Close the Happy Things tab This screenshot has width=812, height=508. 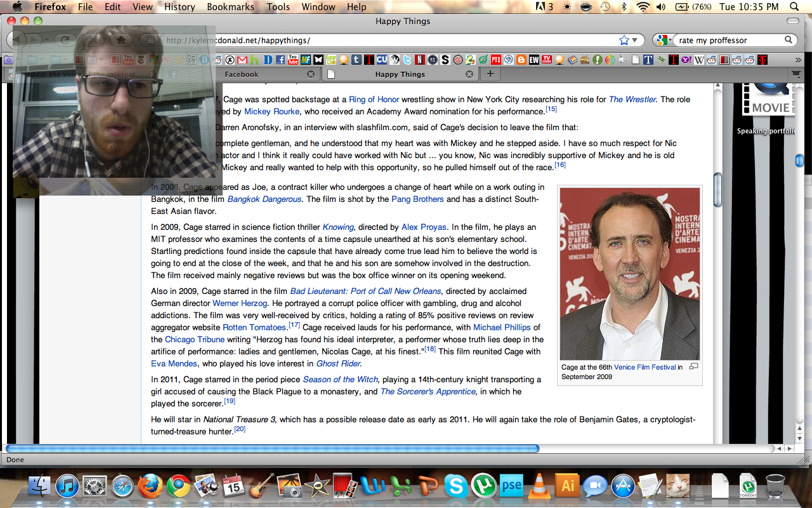click(469, 74)
